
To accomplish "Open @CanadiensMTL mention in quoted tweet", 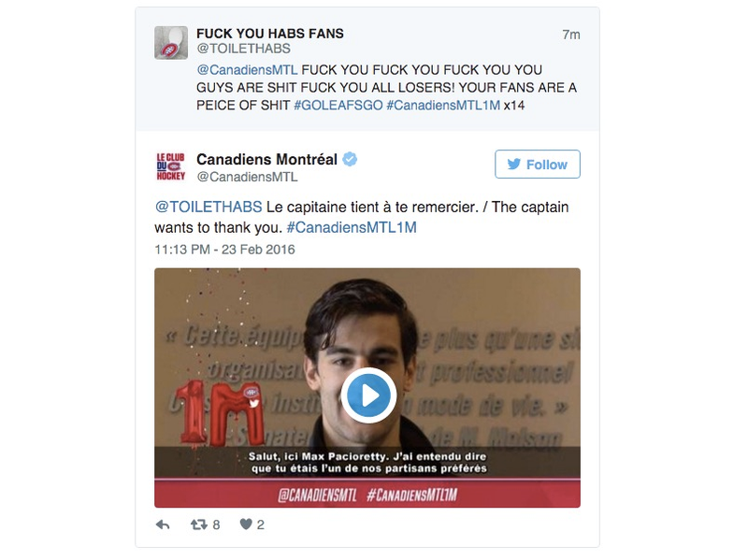I will coord(247,69).
